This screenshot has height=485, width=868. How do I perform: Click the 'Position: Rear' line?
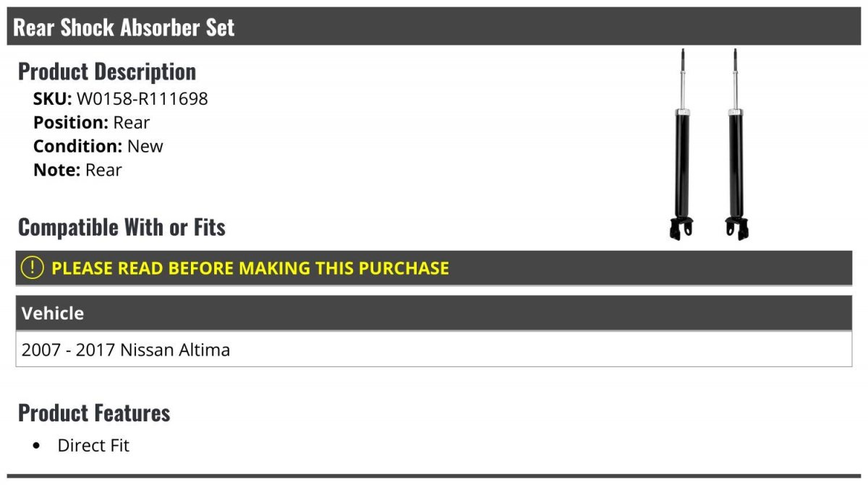(x=91, y=123)
